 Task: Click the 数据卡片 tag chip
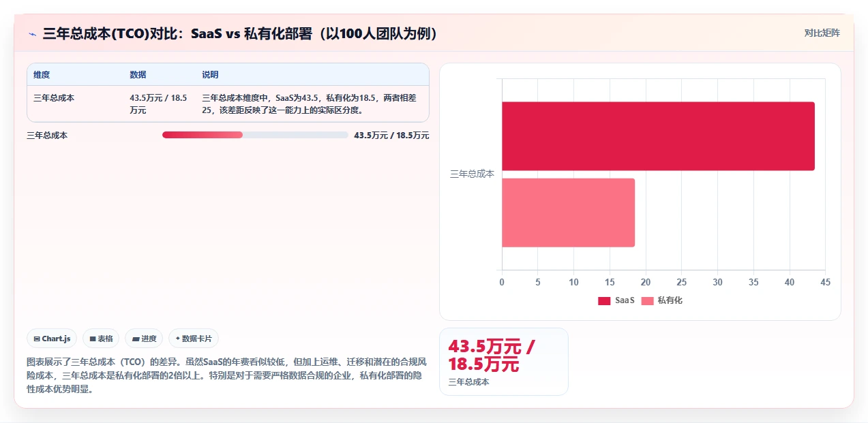point(194,339)
